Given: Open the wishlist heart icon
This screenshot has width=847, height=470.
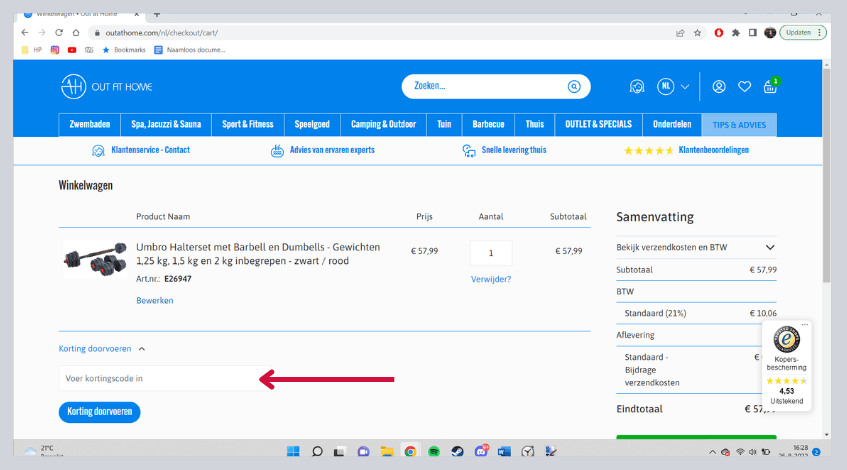Looking at the screenshot, I should (744, 87).
